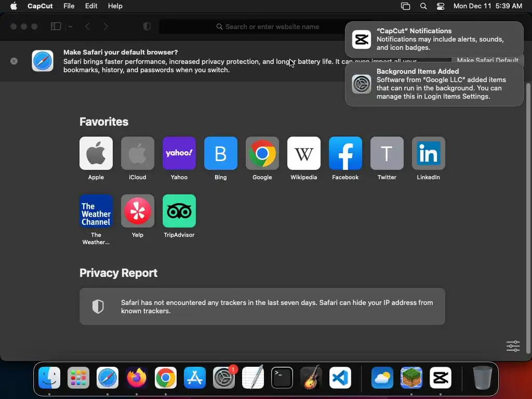Open the Edit menu

91,6
